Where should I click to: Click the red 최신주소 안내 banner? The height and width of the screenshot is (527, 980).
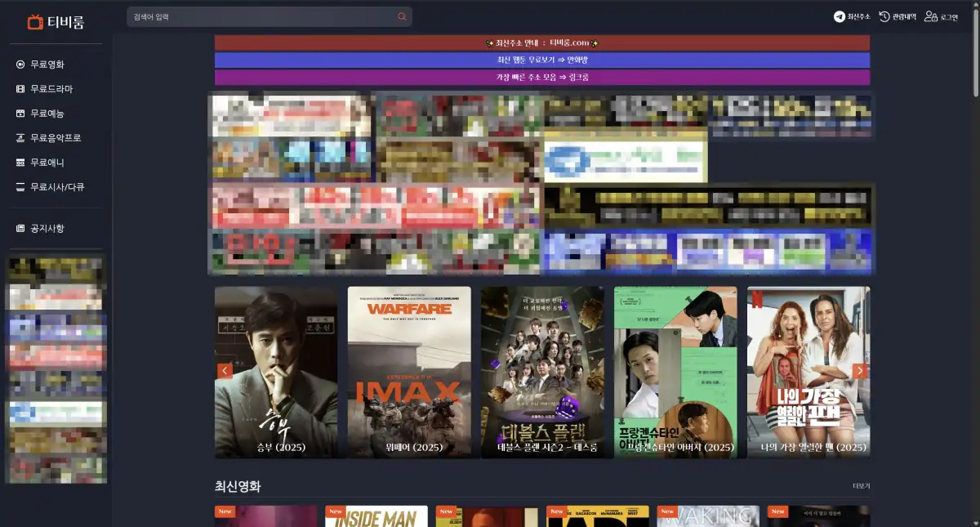click(542, 42)
